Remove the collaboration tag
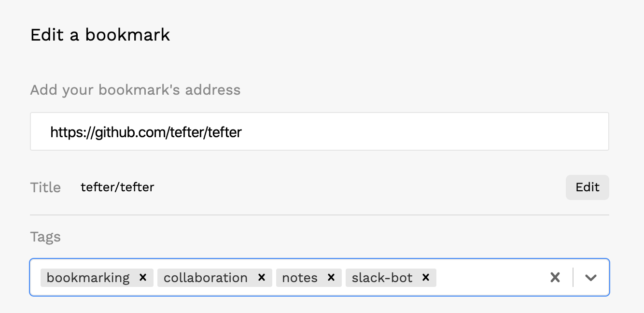Viewport: 644px width, 313px height. pos(262,278)
